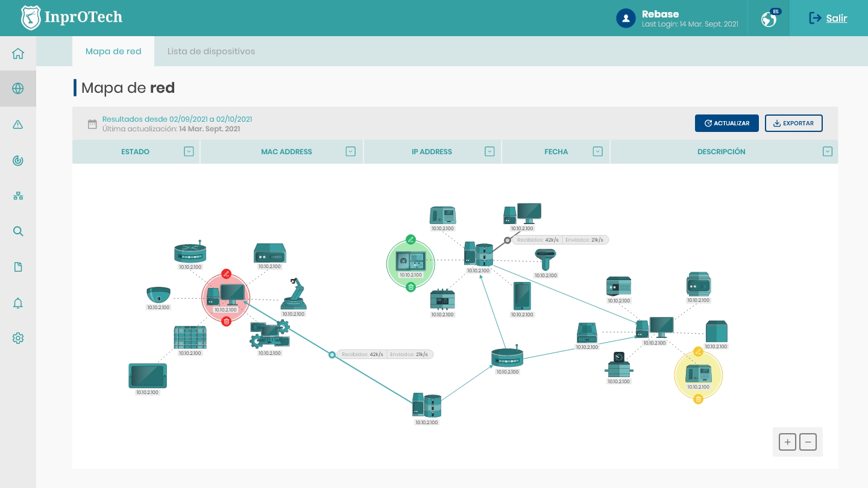This screenshot has width=868, height=488.
Task: Click the Resultados desde 02/09/2021 a 02/10/2021 text
Action: 177,119
